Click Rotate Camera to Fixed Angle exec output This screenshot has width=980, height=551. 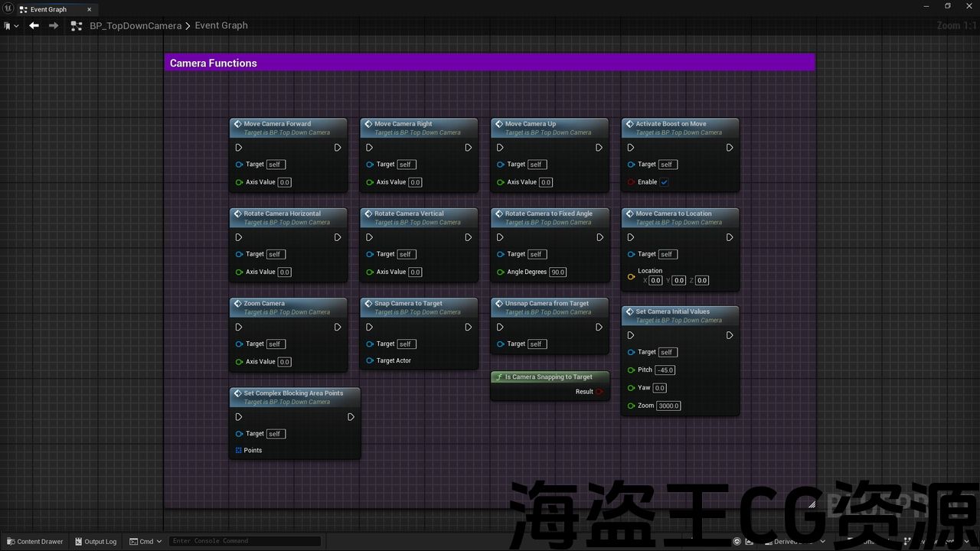599,237
